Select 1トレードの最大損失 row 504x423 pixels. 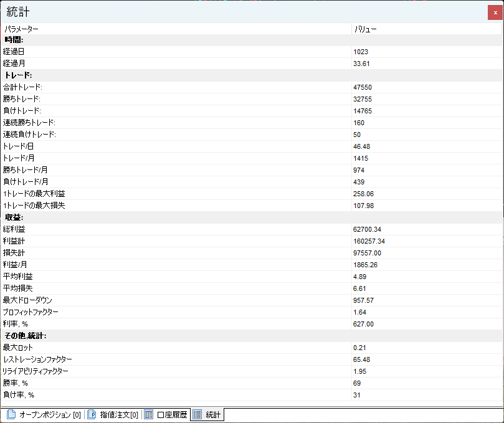(252, 206)
